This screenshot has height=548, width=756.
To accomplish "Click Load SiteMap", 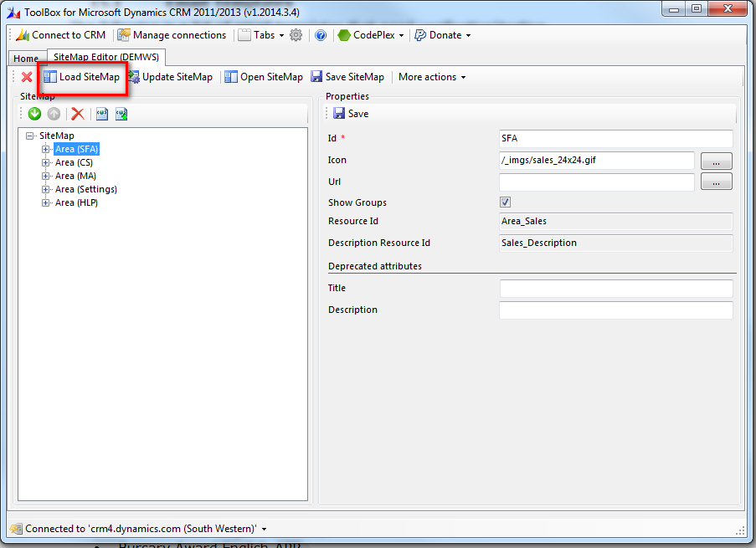I will click(81, 77).
